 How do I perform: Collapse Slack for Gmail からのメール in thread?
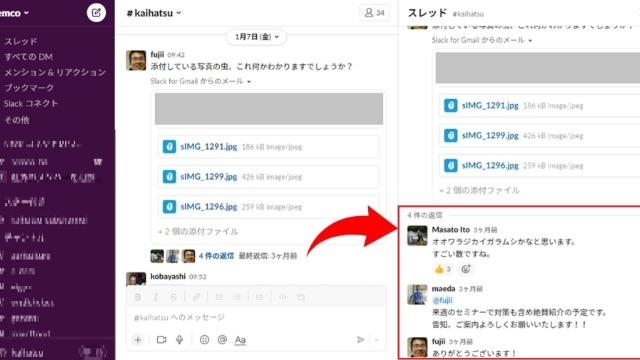tap(482, 40)
